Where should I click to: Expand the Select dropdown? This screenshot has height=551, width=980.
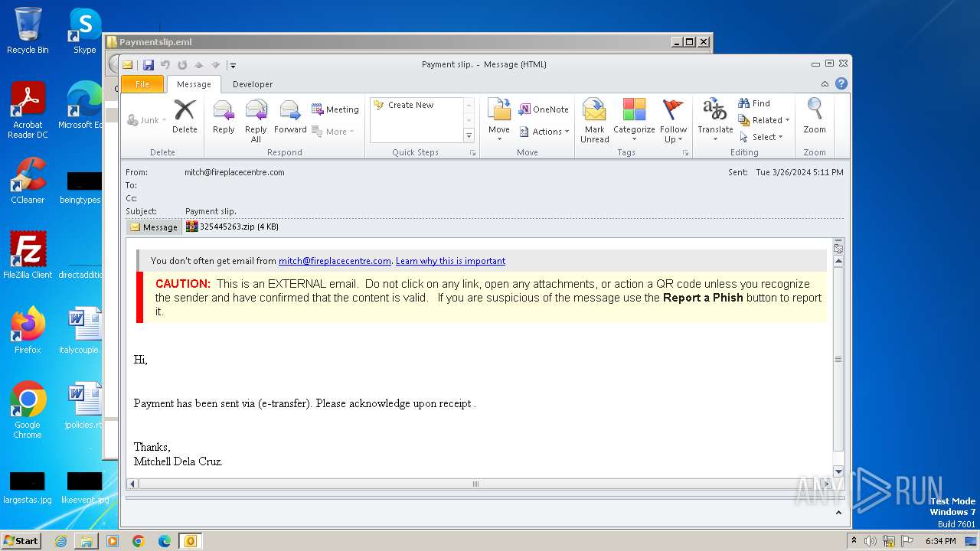[761, 137]
